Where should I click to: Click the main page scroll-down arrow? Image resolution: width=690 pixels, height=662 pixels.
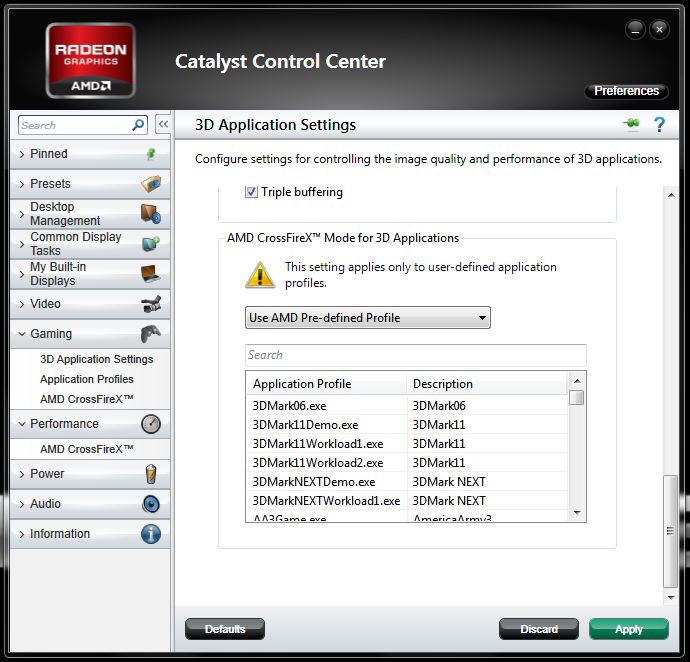click(x=671, y=597)
